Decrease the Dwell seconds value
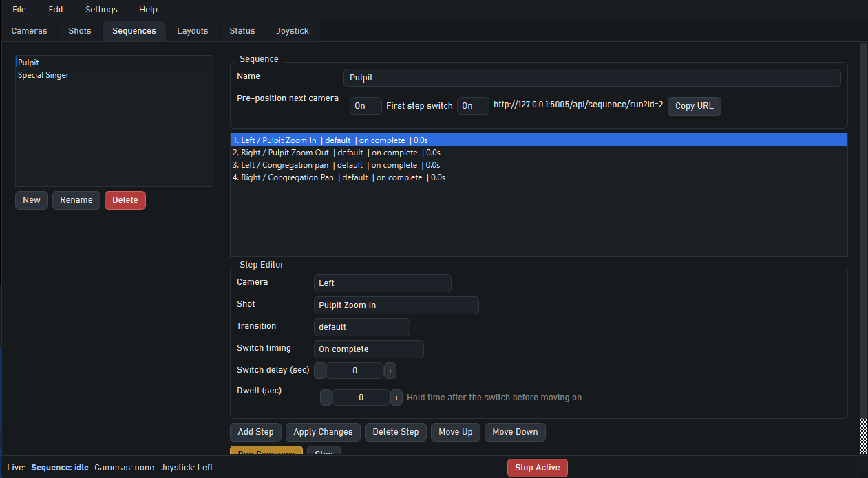Viewport: 868px width, 478px height. click(326, 398)
